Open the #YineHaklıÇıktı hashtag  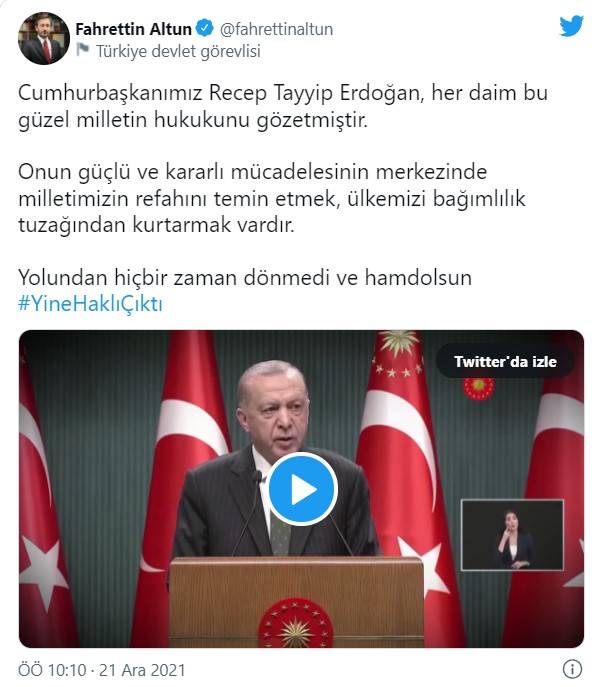pyautogui.click(x=91, y=304)
